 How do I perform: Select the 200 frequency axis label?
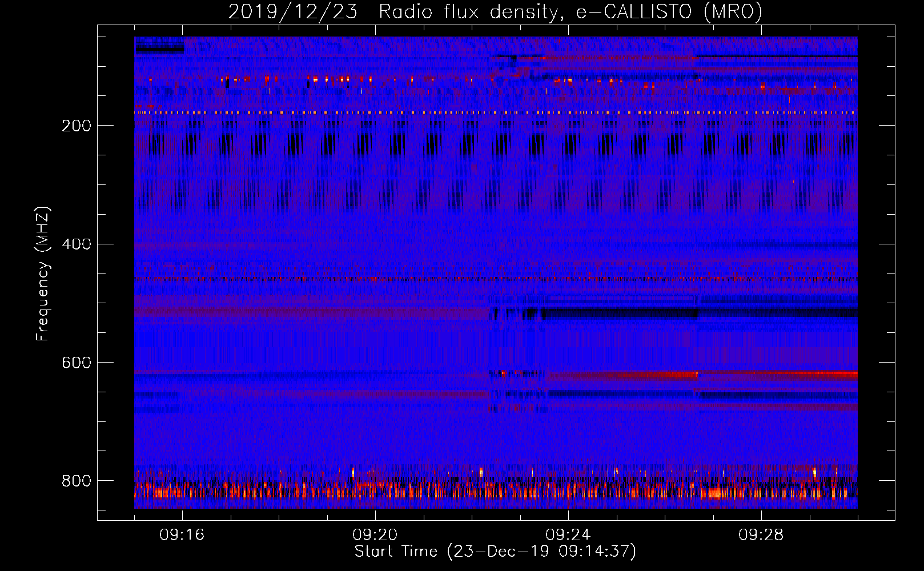(77, 126)
